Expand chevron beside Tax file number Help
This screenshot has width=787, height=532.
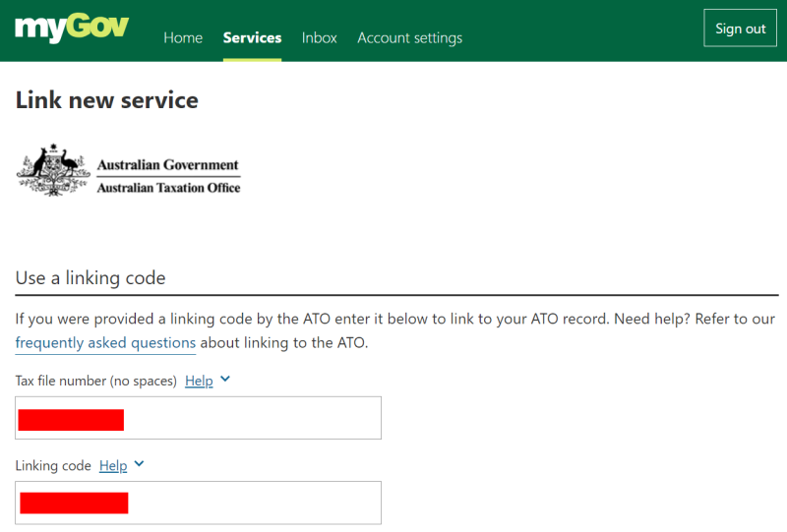[x=225, y=379]
